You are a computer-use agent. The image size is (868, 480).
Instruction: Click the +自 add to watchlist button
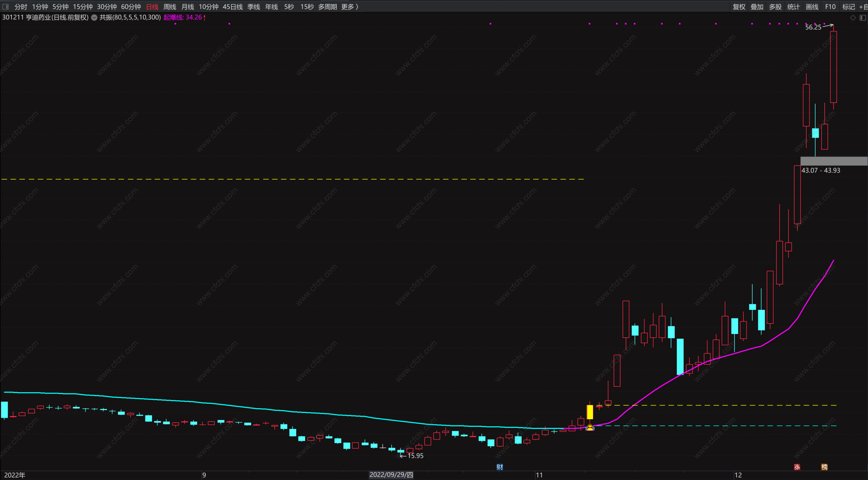tap(863, 7)
